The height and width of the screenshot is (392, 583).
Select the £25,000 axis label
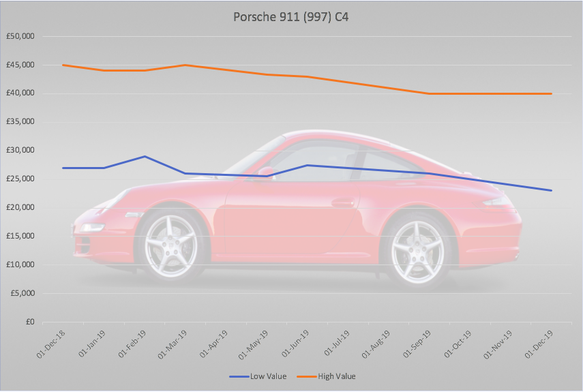(x=20, y=179)
